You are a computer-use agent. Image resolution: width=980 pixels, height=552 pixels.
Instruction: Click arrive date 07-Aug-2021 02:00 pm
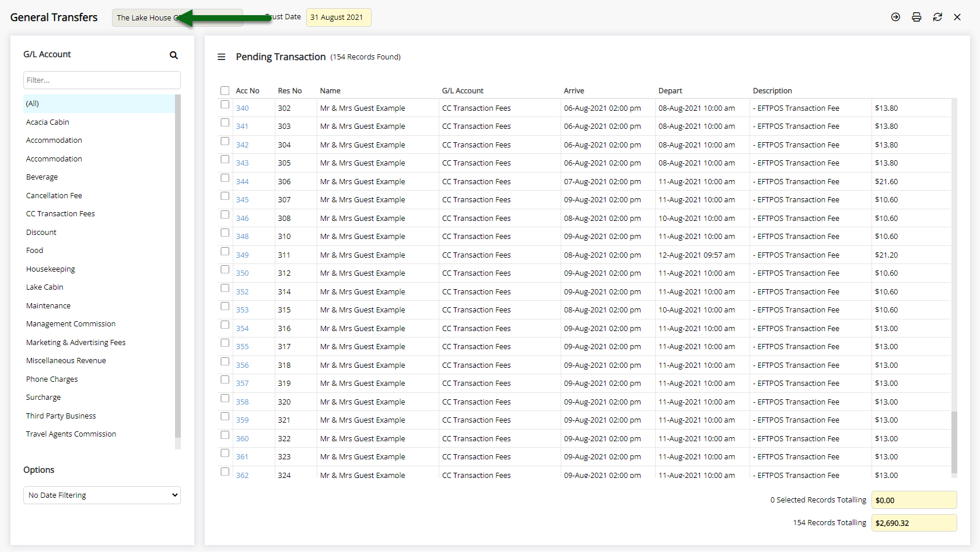pos(602,182)
